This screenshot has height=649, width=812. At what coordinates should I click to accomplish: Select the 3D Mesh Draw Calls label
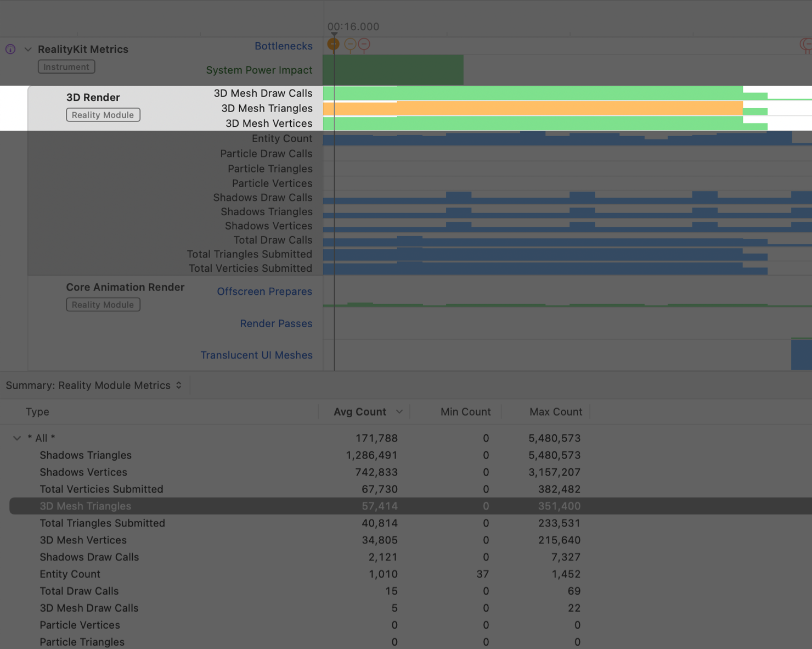pos(263,93)
